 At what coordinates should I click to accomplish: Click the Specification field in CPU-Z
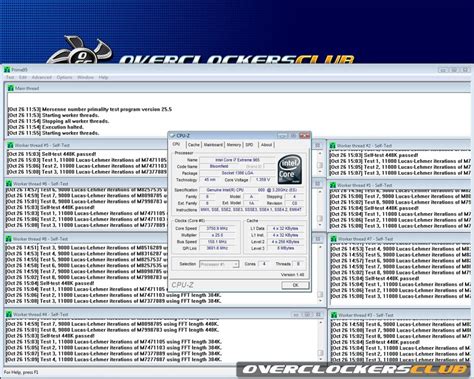coord(251,190)
